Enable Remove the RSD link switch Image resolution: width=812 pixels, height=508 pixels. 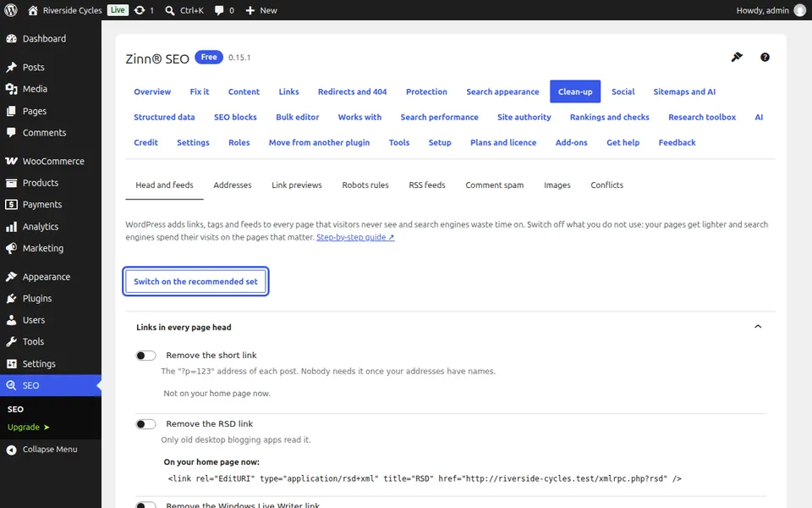coord(145,424)
